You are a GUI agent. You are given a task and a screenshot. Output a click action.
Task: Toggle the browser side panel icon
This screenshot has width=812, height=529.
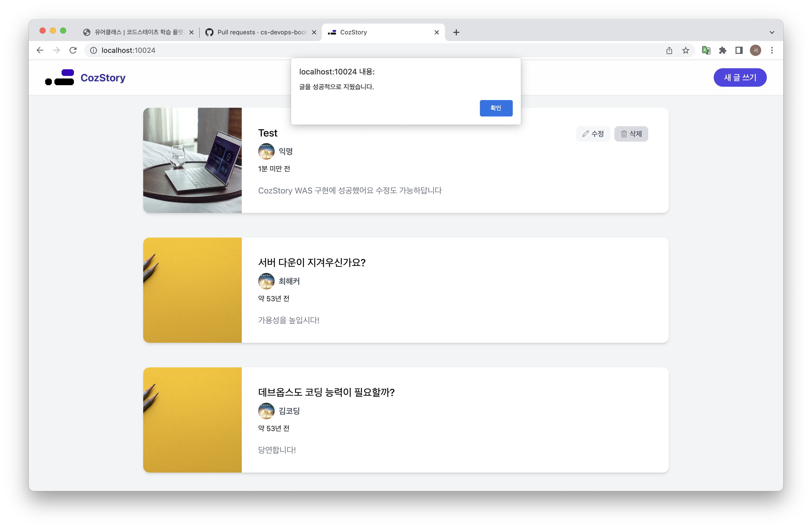click(739, 51)
